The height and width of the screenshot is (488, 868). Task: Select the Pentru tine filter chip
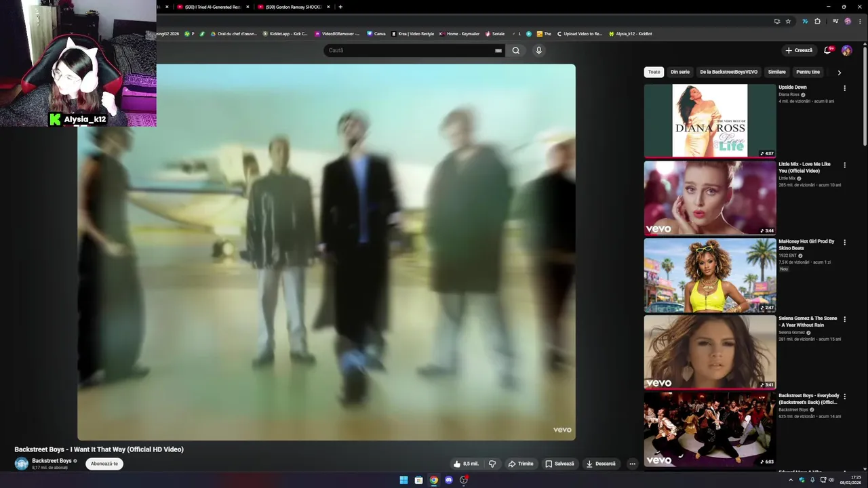coord(808,72)
